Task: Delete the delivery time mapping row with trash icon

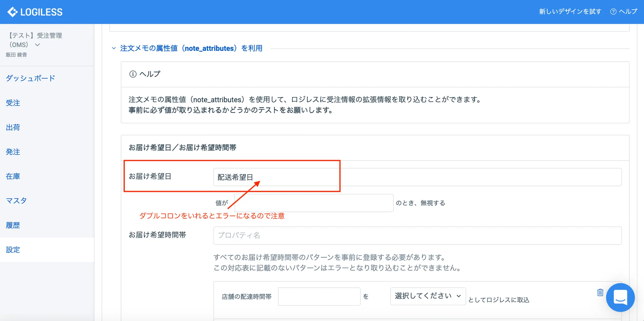Action: pyautogui.click(x=600, y=292)
